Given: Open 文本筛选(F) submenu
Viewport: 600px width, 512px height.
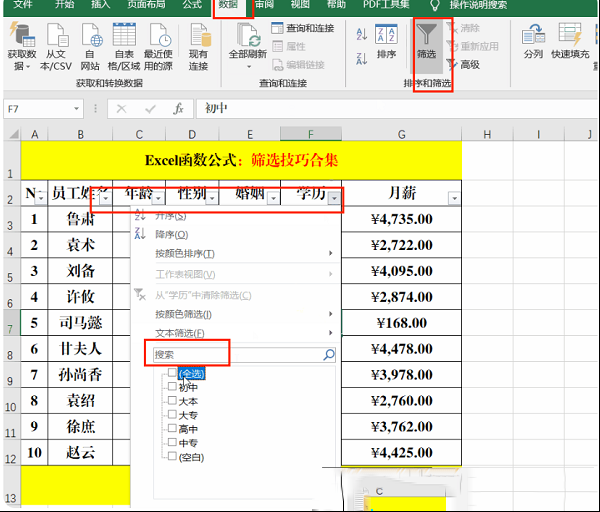Looking at the screenshot, I should click(x=235, y=333).
